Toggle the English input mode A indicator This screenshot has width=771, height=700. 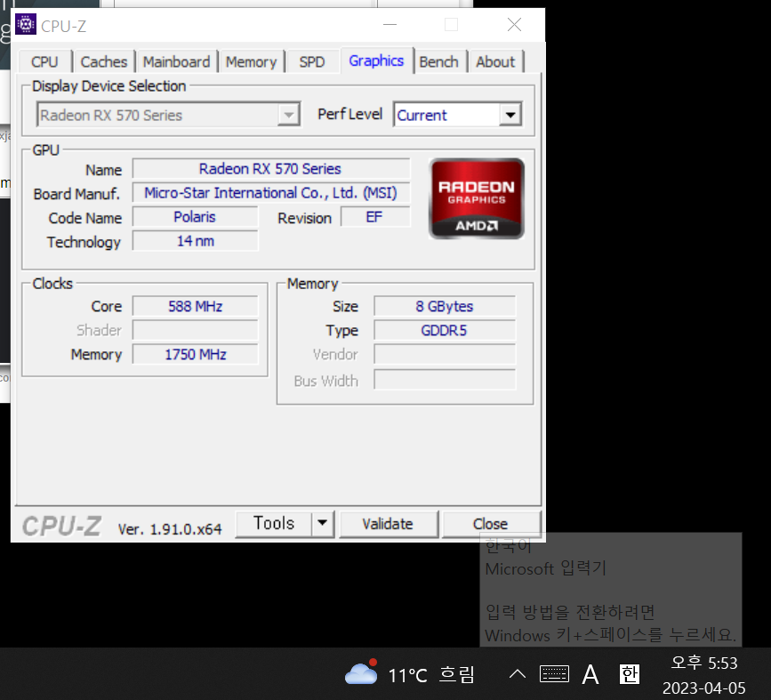click(590, 674)
